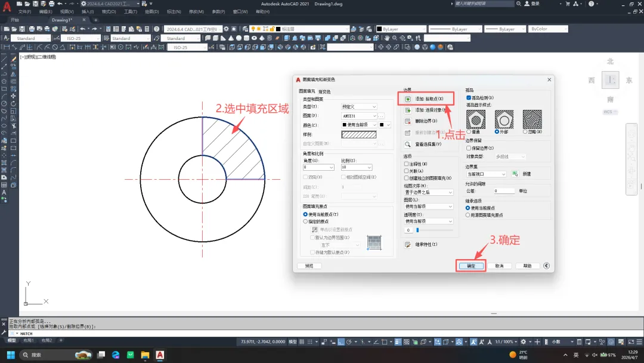
Task: Click the Inherit Properties (继承特性) icon
Action: (x=408, y=245)
